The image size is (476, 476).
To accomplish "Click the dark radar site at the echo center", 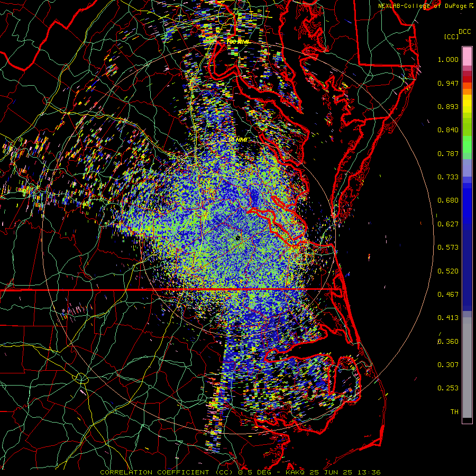I will 238,237.
